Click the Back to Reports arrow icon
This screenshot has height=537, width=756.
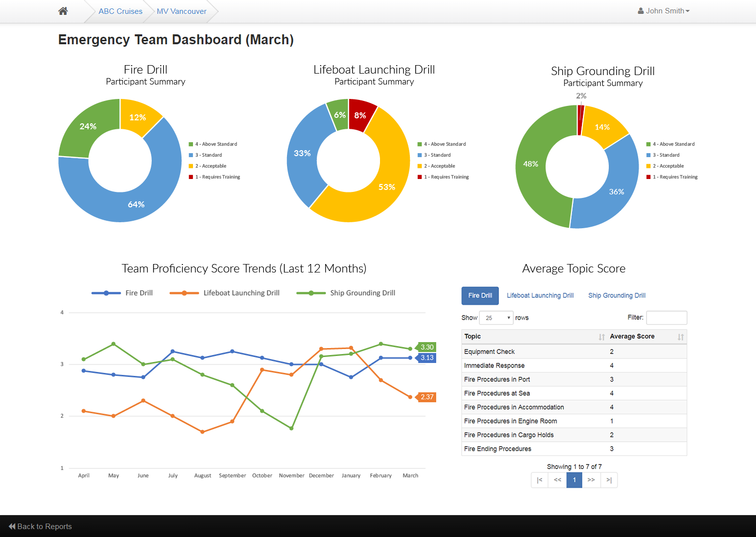[12, 527]
